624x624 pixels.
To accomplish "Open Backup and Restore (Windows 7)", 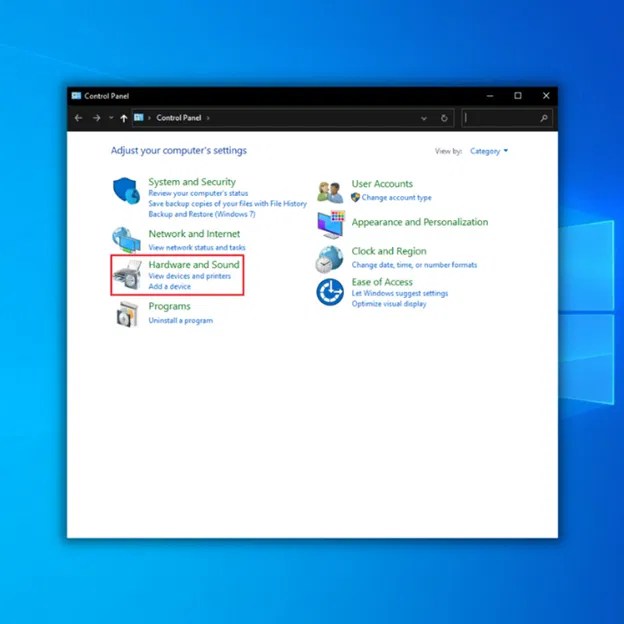I will (202, 214).
